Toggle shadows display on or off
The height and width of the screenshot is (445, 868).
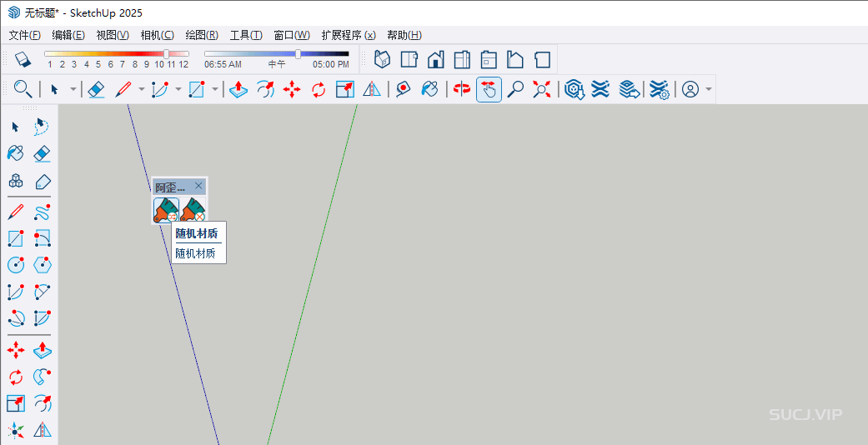click(x=23, y=59)
